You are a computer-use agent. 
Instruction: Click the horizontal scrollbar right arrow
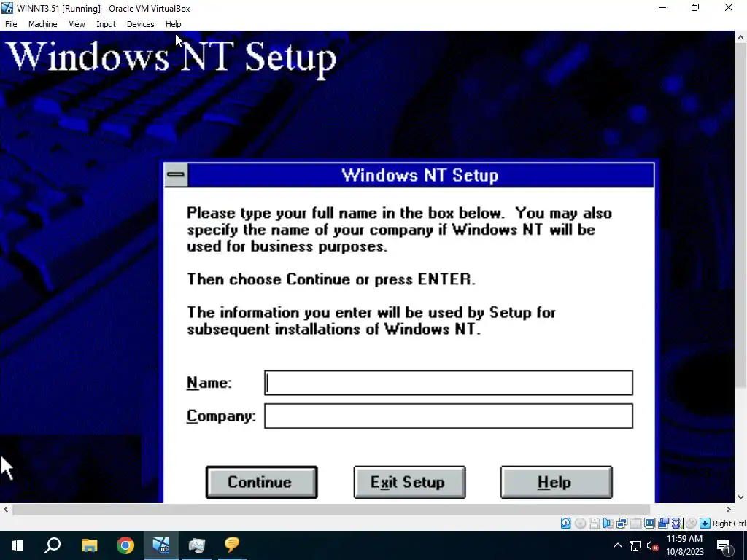[x=729, y=510]
